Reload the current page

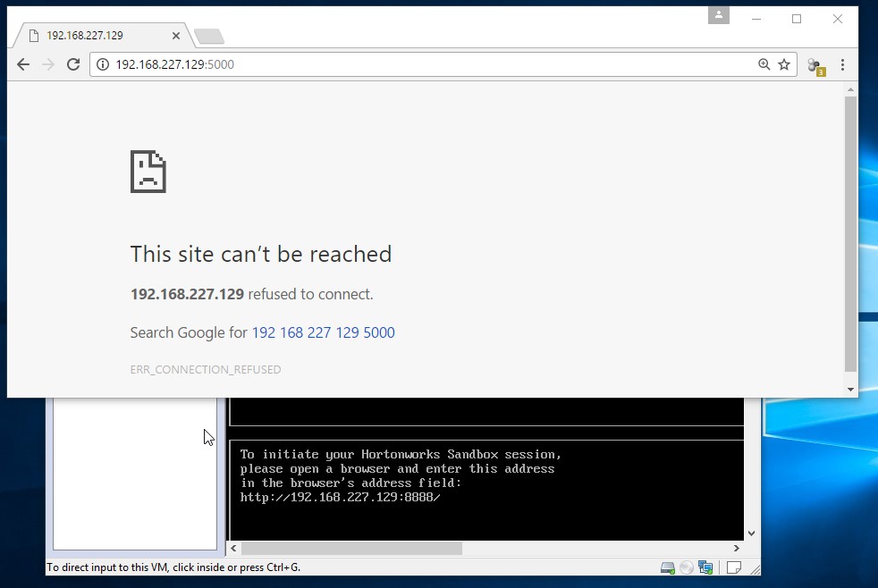click(x=73, y=64)
